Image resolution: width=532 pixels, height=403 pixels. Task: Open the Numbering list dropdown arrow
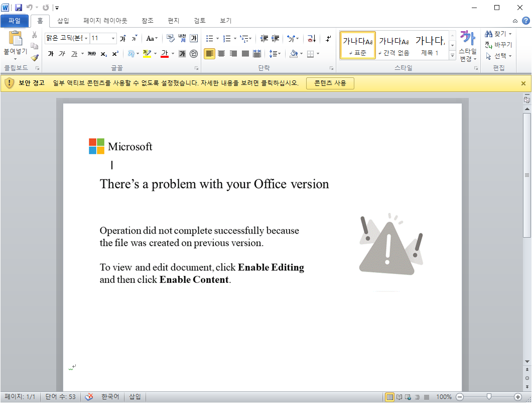point(235,38)
